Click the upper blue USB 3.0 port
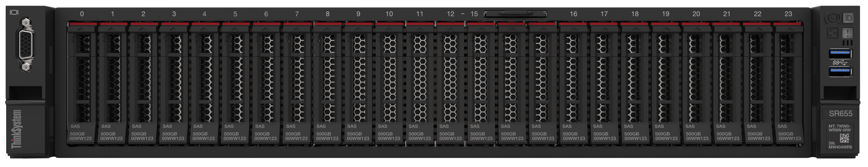 [840, 53]
